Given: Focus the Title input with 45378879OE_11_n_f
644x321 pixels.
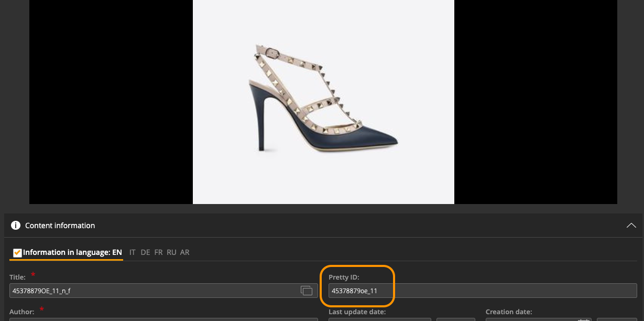Looking at the screenshot, I should point(163,291).
